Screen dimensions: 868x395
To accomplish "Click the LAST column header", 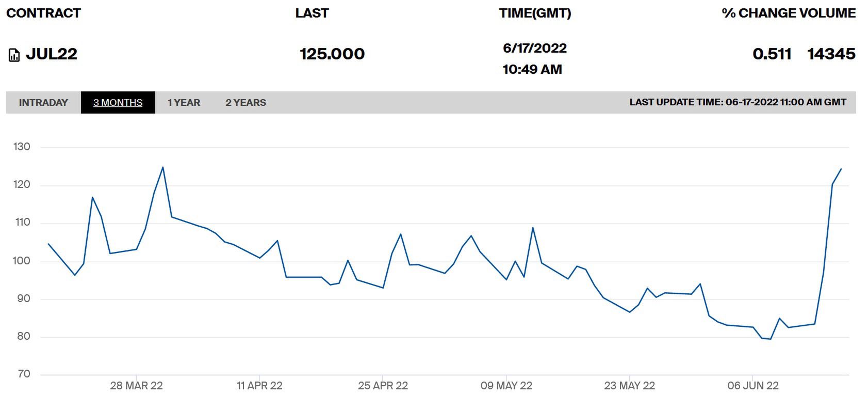I will tap(312, 13).
